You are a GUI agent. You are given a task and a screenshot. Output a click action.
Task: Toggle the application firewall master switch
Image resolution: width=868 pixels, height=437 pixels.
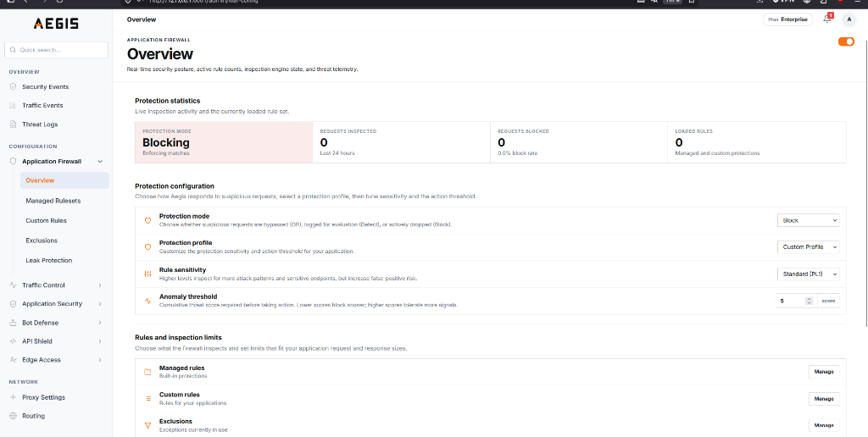tap(847, 41)
